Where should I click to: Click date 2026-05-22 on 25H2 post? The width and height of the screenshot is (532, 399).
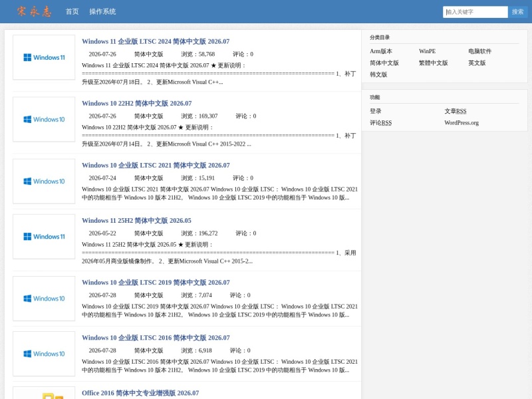(102, 233)
